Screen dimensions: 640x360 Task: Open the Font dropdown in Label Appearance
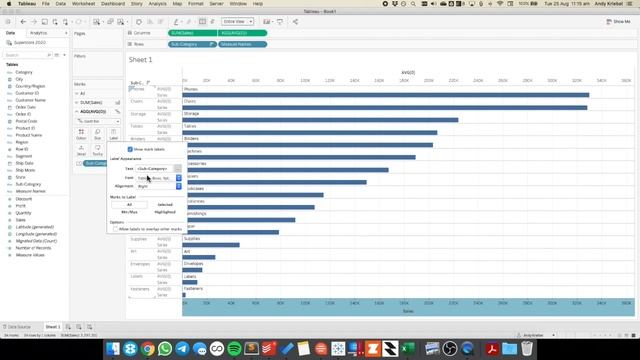159,178
